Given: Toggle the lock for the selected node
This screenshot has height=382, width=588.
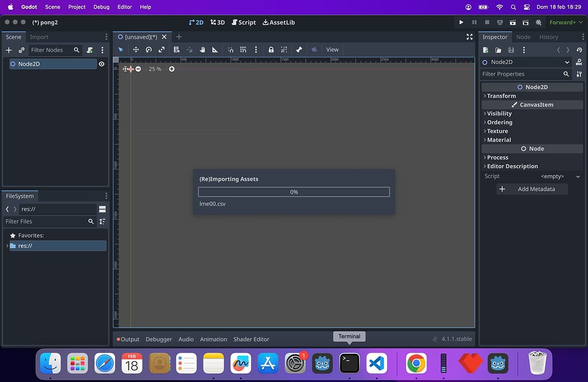Looking at the screenshot, I should pos(271,49).
